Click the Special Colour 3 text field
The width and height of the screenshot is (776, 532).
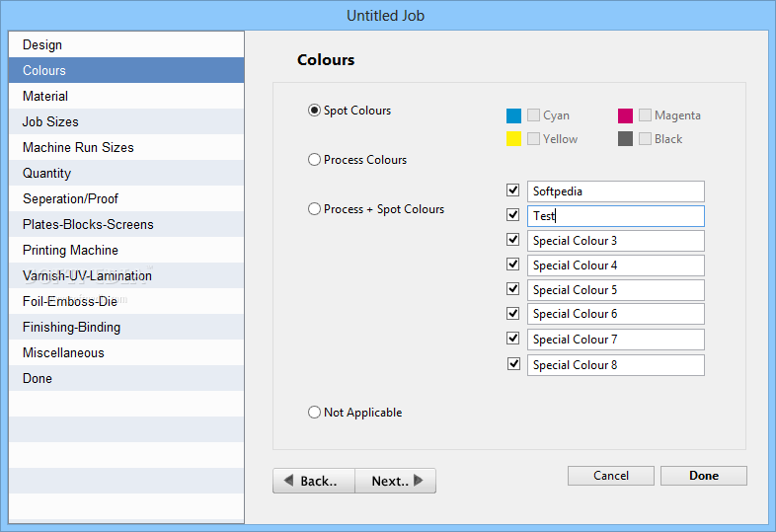[x=616, y=241]
